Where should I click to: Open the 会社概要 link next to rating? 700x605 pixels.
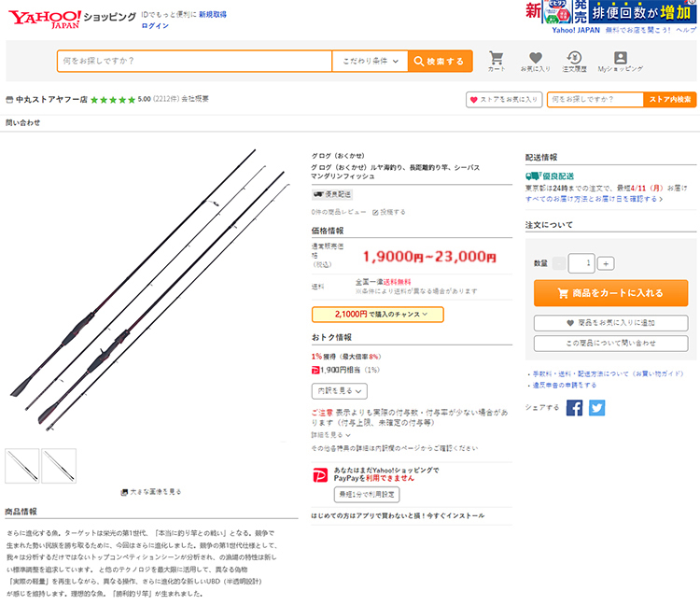click(x=195, y=99)
